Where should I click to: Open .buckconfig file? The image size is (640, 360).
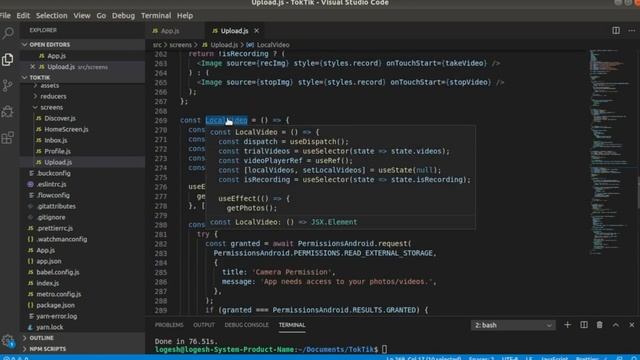[x=83, y=173]
